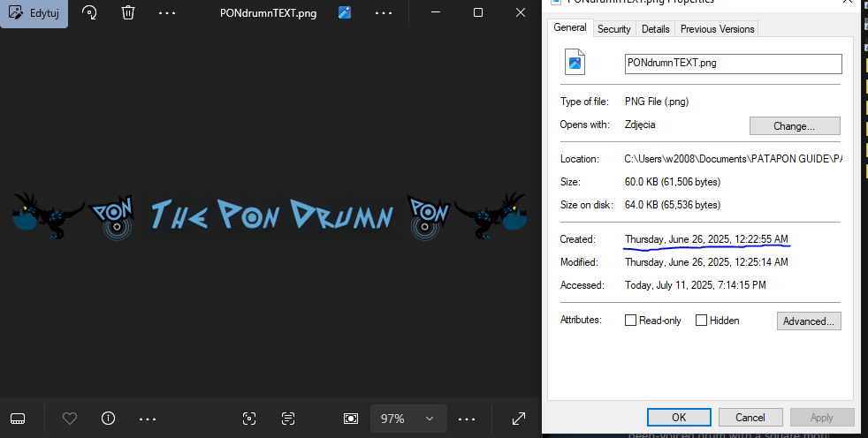Toggle the filmstrip view icon in the bottom bar
Viewport: 868px width, 438px height.
point(18,419)
